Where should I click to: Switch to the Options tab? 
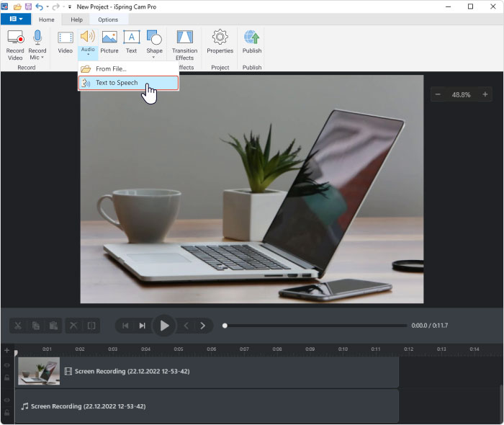pyautogui.click(x=108, y=19)
